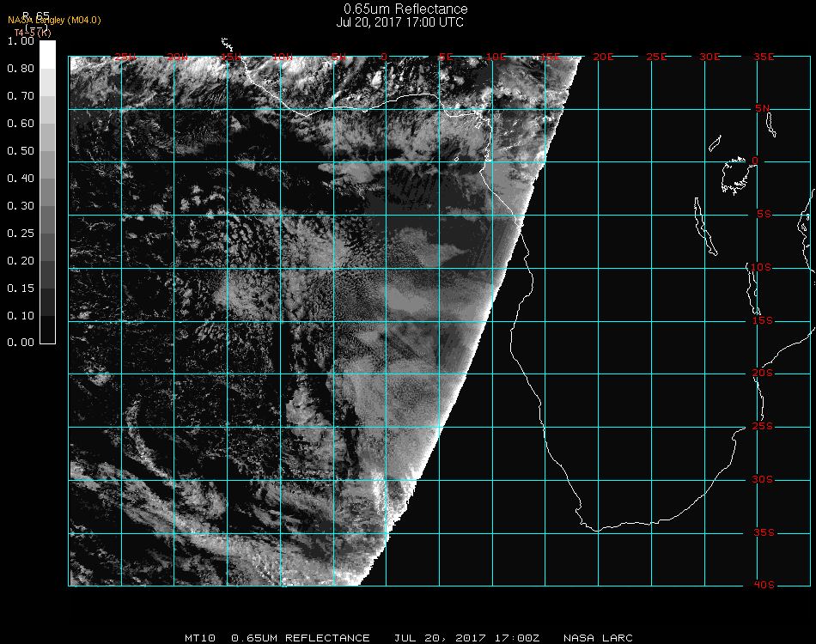Click the 5E longitude label

[446, 57]
